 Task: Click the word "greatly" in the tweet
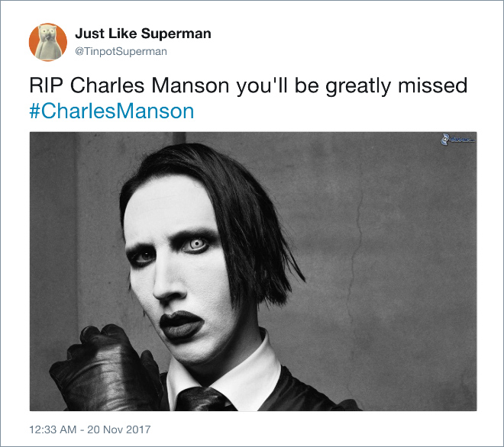358,87
